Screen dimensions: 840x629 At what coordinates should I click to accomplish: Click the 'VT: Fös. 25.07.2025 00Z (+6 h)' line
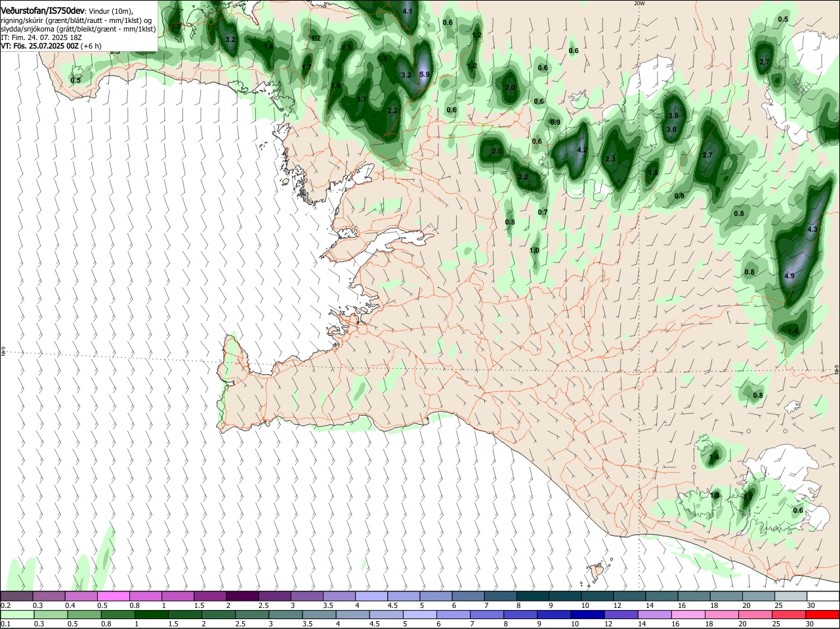(51, 46)
